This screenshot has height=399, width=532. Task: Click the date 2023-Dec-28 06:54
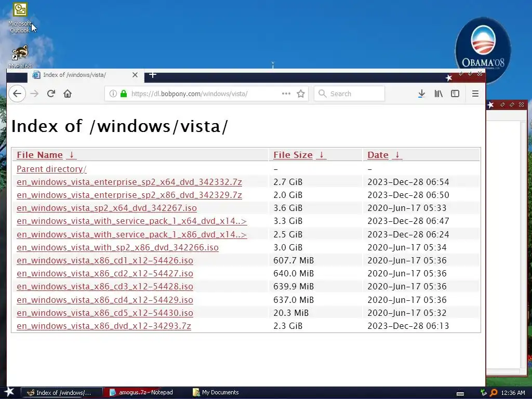pos(408,182)
